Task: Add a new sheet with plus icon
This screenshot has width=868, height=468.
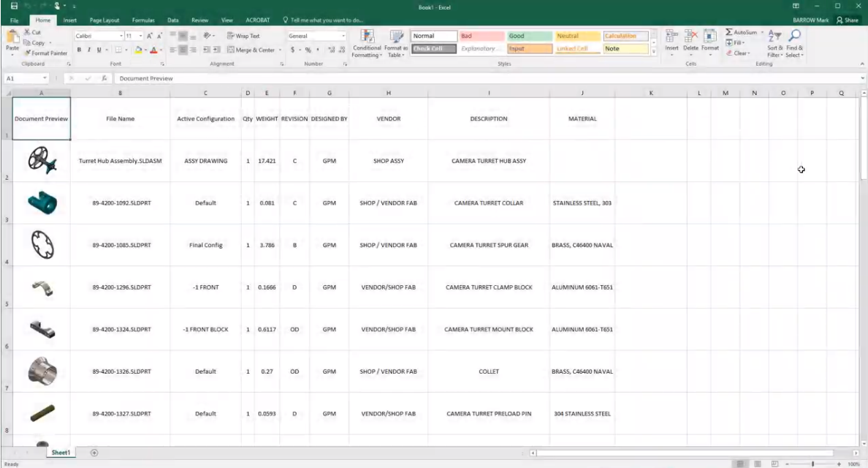Action: coord(94,453)
